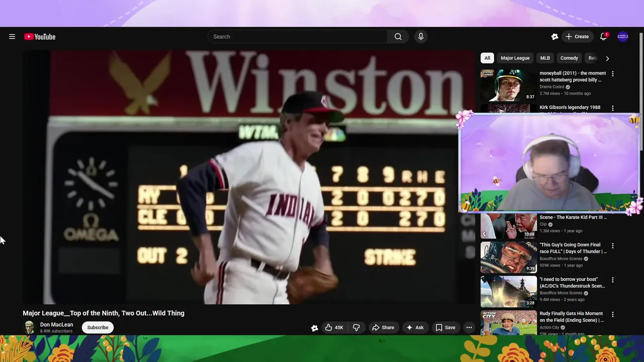Screen dimensions: 644x362
Task: Click sparkle icon left of like button
Action: coord(314,328)
